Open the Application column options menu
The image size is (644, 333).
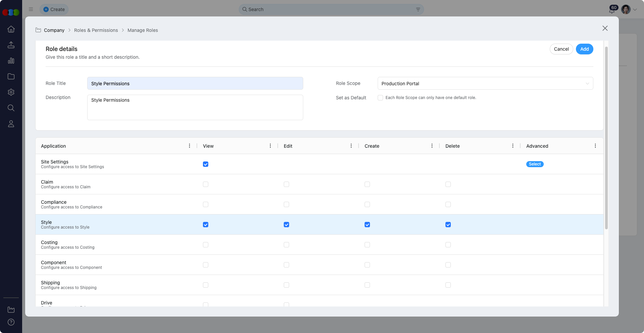point(190,146)
